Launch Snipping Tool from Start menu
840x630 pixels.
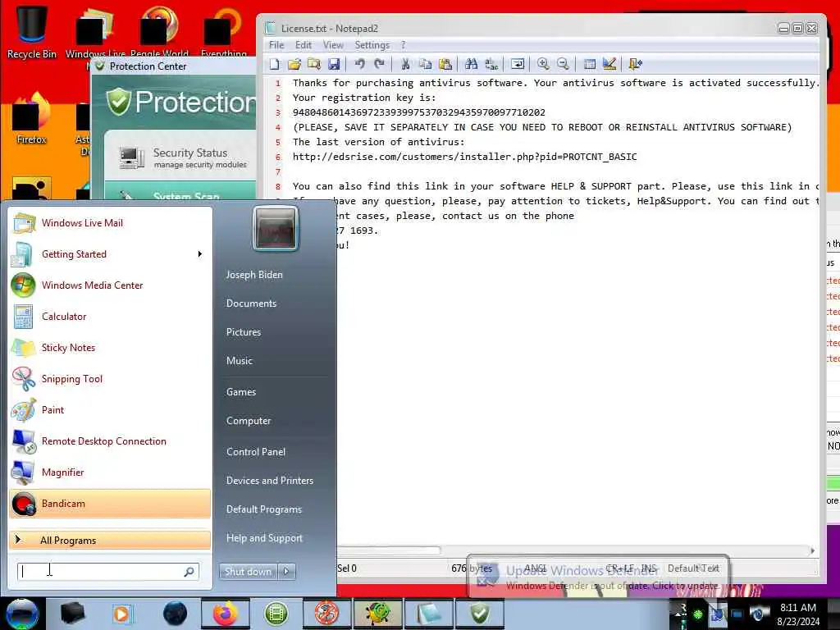(x=111, y=379)
